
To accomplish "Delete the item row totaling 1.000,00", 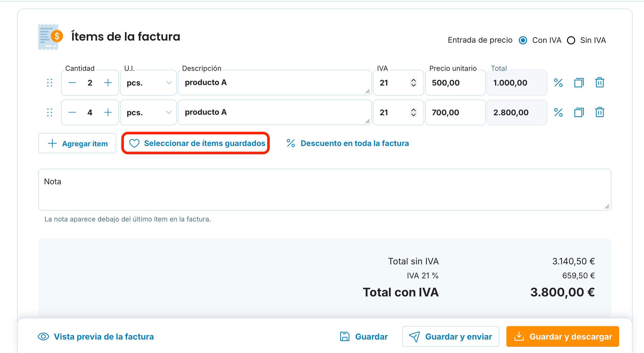I will click(600, 83).
